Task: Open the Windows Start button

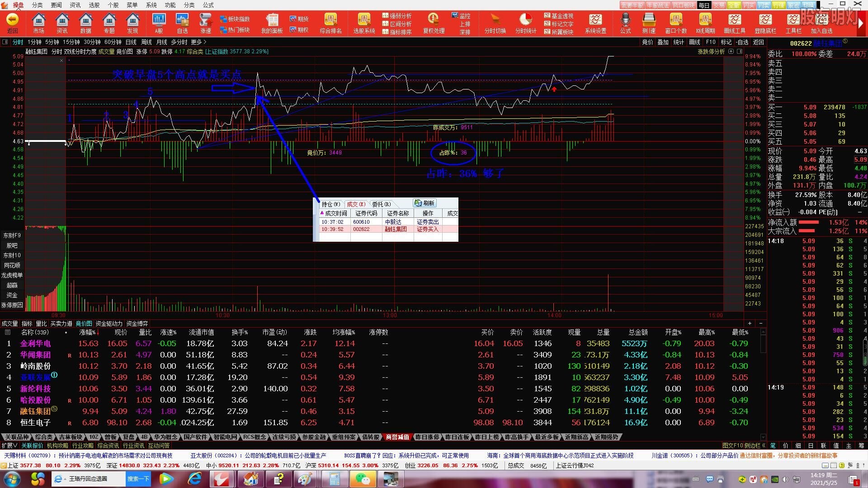Action: [12, 479]
